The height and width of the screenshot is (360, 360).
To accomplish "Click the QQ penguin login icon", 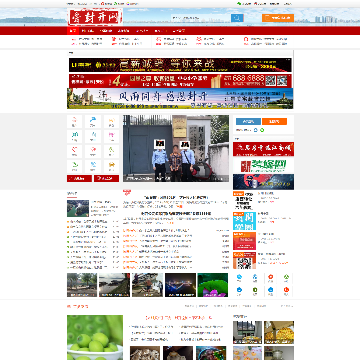I will (256, 130).
